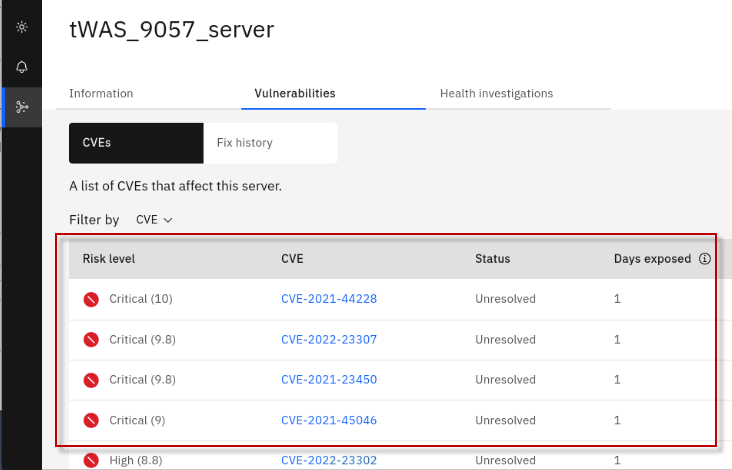Switch to the Information tab
This screenshot has height=470, width=732.
(101, 94)
